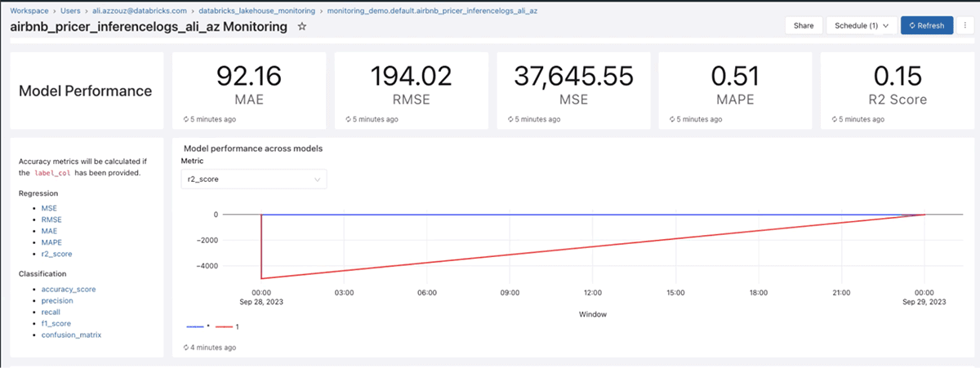The height and width of the screenshot is (368, 980).
Task: Click the refresh icon below the chart legend
Action: click(x=186, y=348)
